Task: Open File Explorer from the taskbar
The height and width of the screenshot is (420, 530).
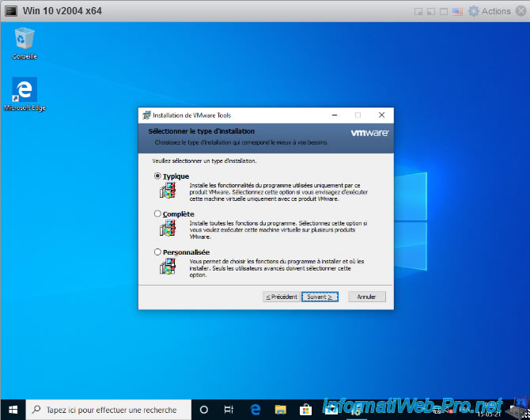Action: [x=280, y=410]
